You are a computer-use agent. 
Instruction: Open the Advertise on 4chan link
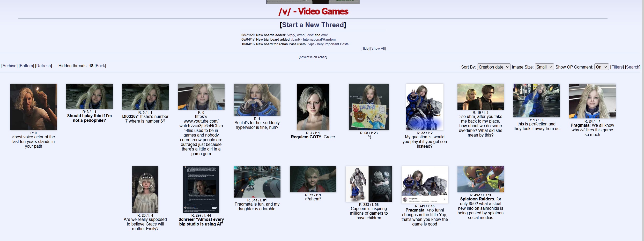[x=313, y=57]
